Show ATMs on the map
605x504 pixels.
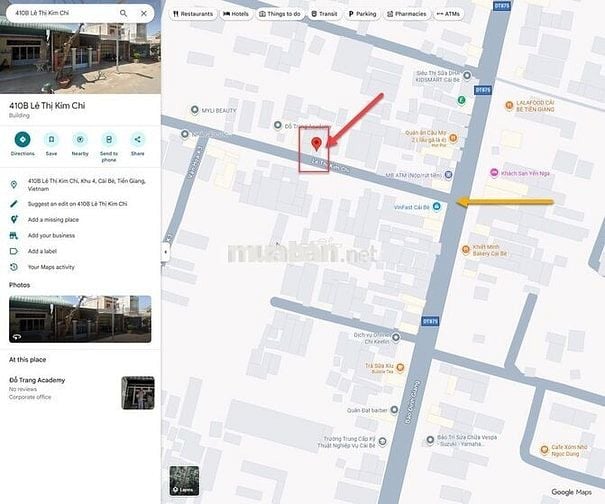pyautogui.click(x=448, y=14)
